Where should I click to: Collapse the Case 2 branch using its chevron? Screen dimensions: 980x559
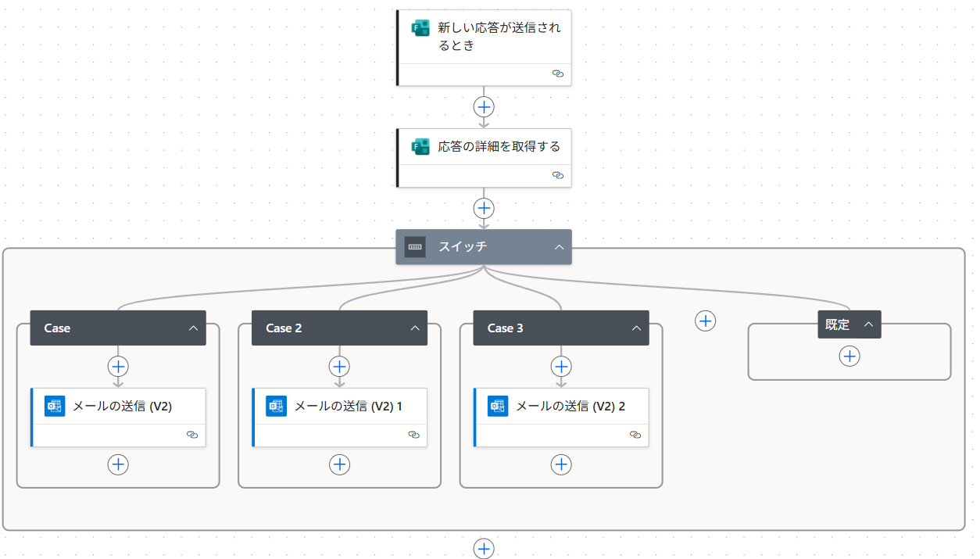pos(415,328)
